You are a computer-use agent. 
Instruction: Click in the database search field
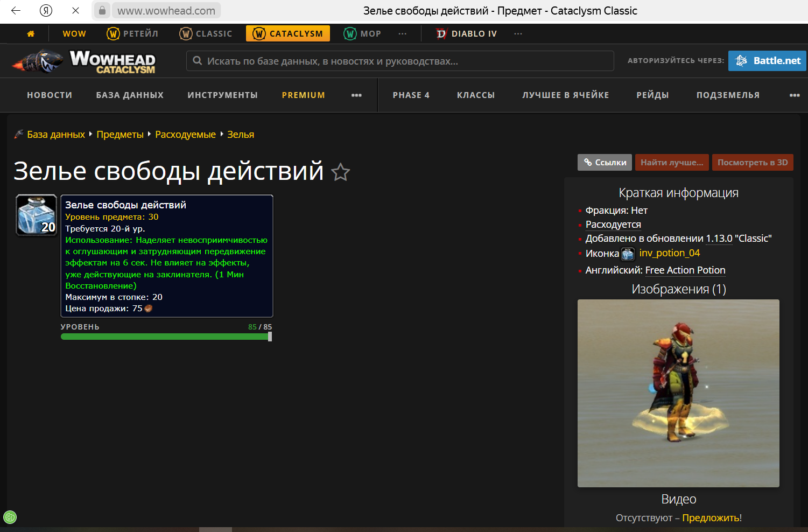[x=399, y=61]
